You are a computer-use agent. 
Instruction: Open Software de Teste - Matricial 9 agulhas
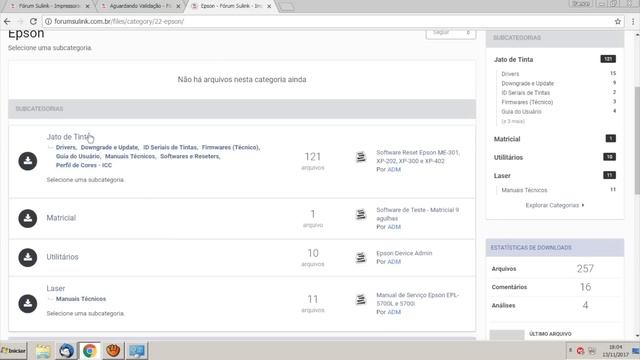tap(418, 214)
